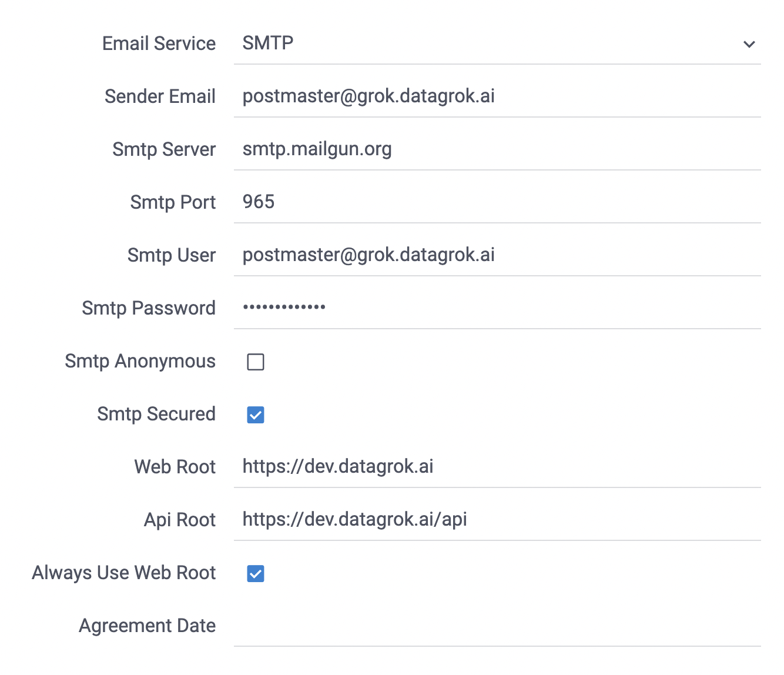
Task: Uncheck Always Use Web Root
Action: pyautogui.click(x=255, y=574)
